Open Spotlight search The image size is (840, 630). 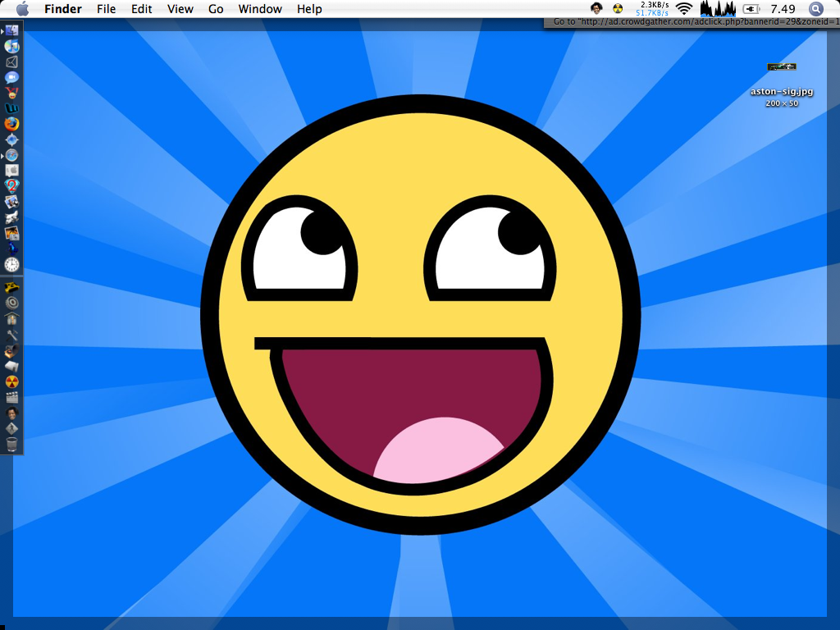(x=815, y=8)
